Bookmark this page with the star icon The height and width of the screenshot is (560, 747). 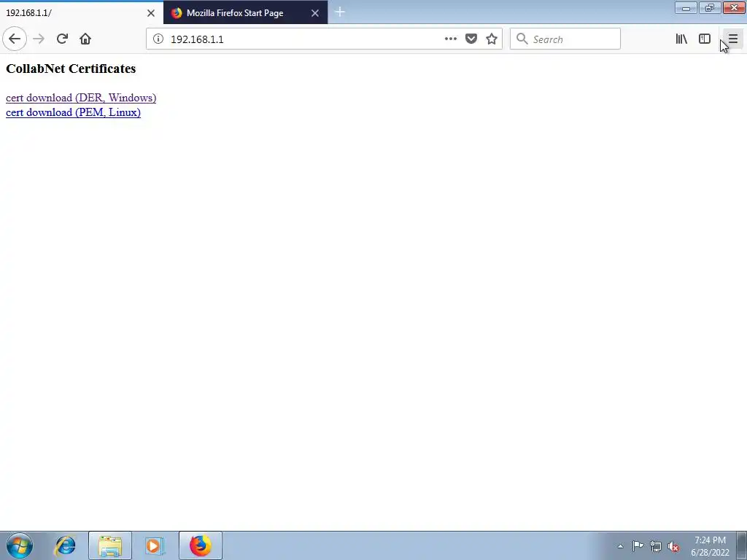tap(492, 39)
